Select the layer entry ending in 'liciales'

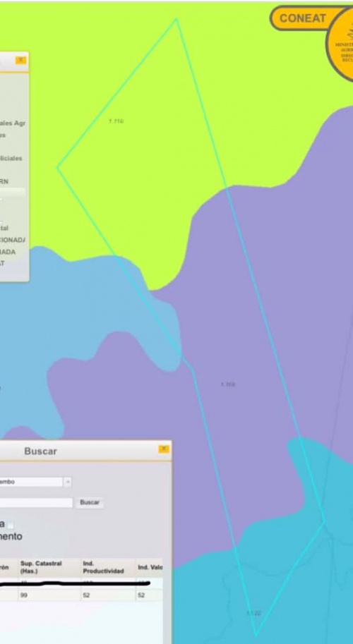pyautogui.click(x=11, y=158)
